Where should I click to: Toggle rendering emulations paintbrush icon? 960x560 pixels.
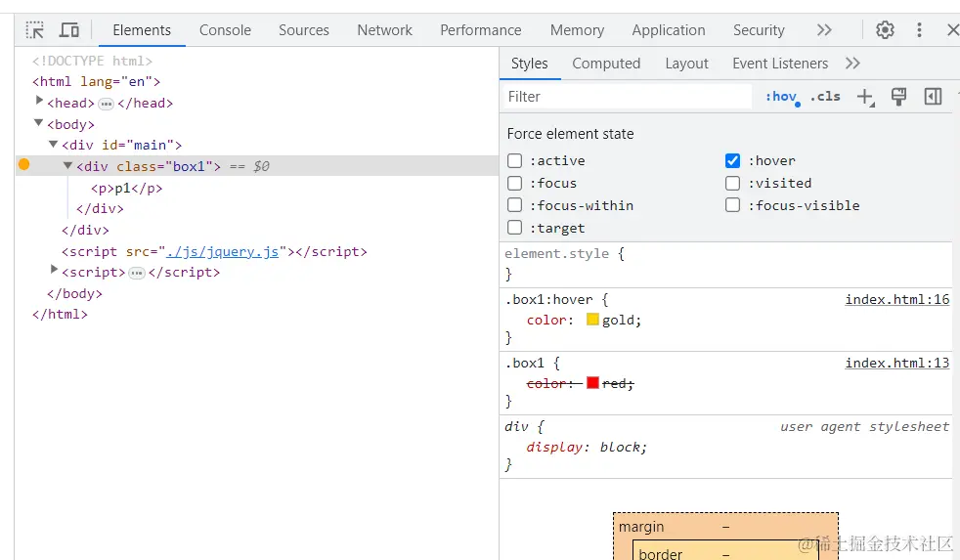[x=898, y=97]
